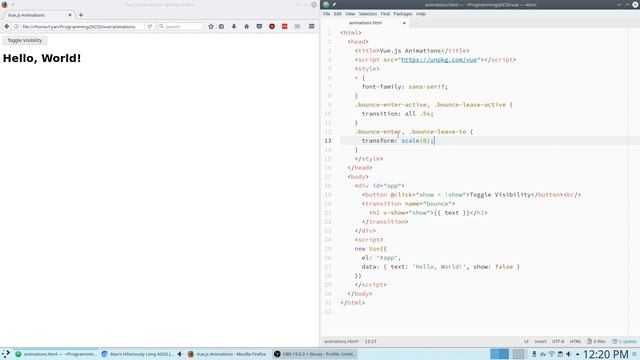This screenshot has width=640, height=360.
Task: Switch to OBS taskbar entry
Action: [315, 354]
